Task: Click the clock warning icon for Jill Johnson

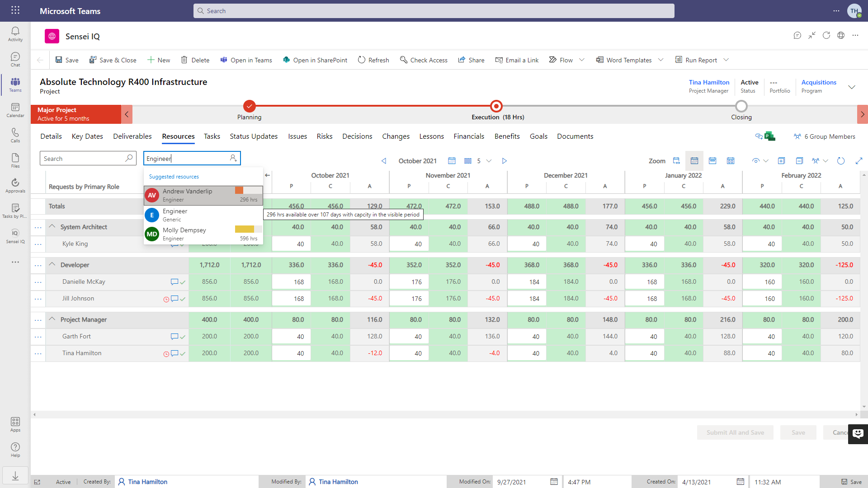Action: 166,299
